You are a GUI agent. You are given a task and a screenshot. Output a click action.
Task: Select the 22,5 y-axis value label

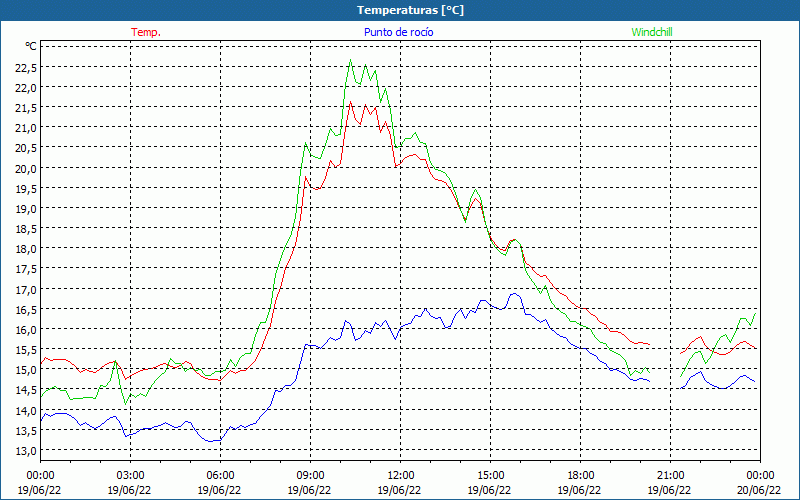pyautogui.click(x=26, y=67)
